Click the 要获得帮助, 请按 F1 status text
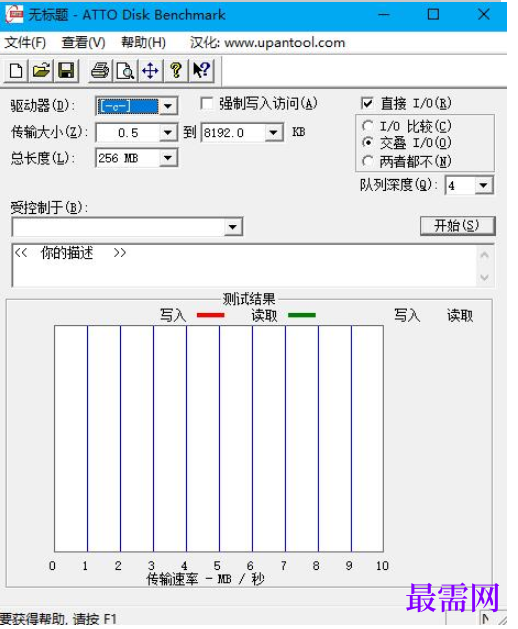This screenshot has height=629, width=518. [x=59, y=619]
